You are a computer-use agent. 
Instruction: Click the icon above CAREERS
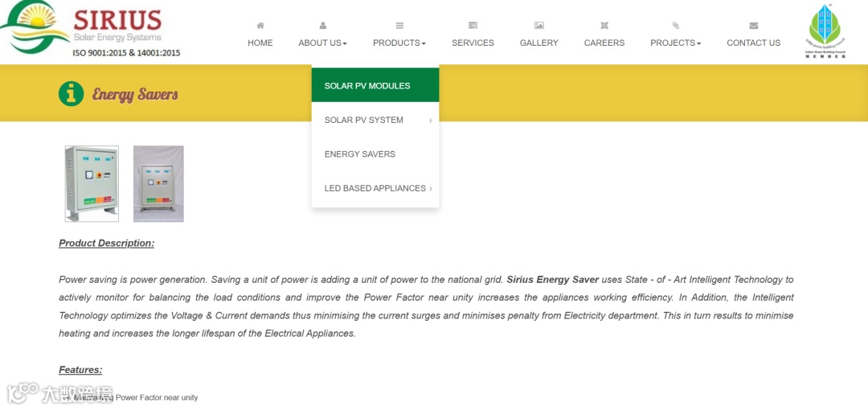604,26
